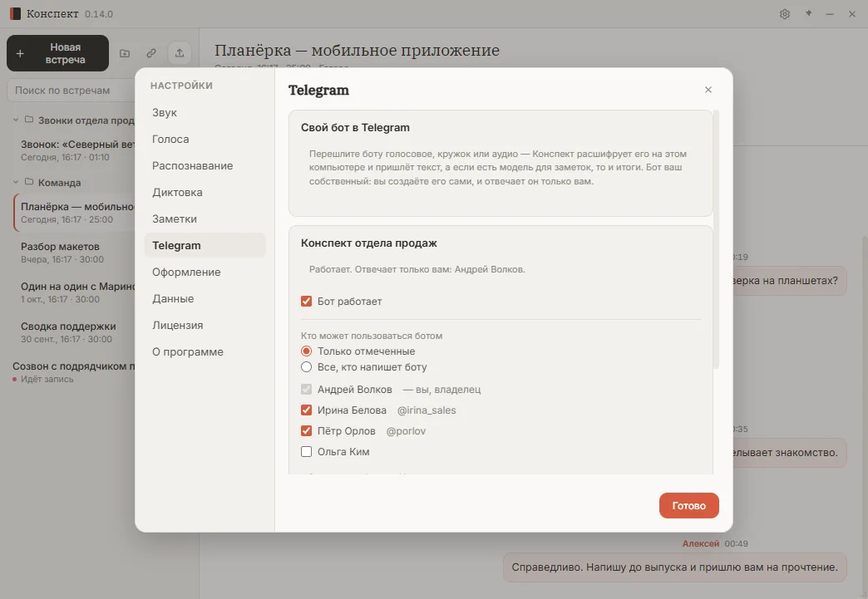This screenshot has width=868, height=599.
Task: Click the Конспект app logo icon
Action: point(15,14)
